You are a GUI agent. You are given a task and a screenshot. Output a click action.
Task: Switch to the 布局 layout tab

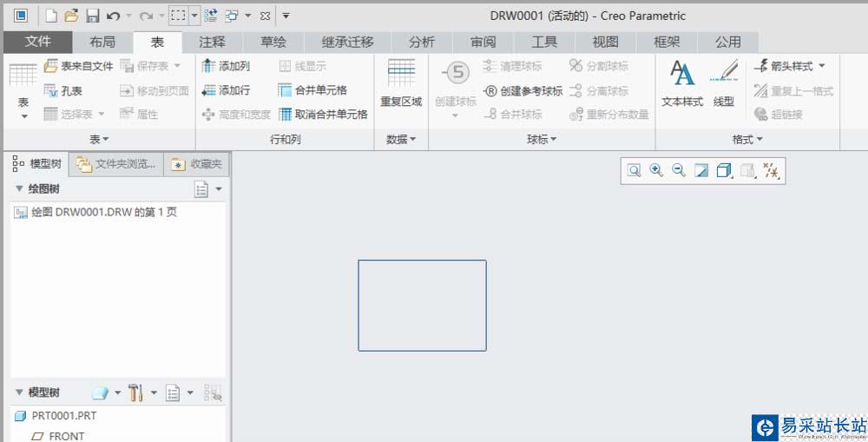(x=102, y=42)
